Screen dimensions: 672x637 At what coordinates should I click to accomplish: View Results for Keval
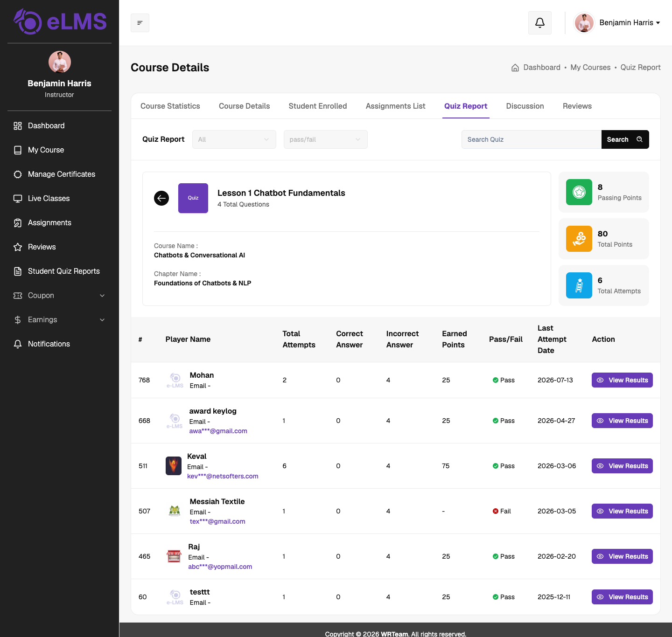coord(622,466)
